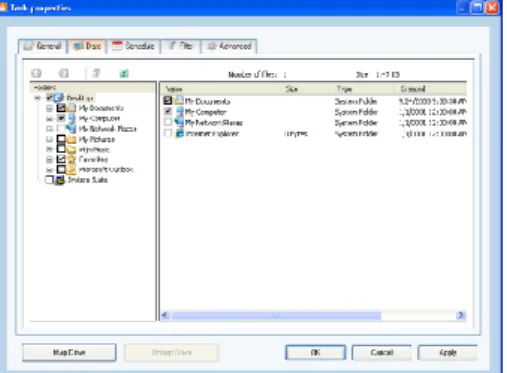Image resolution: width=507 pixels, height=373 pixels.
Task: Switch to the General tab
Action: coord(43,46)
